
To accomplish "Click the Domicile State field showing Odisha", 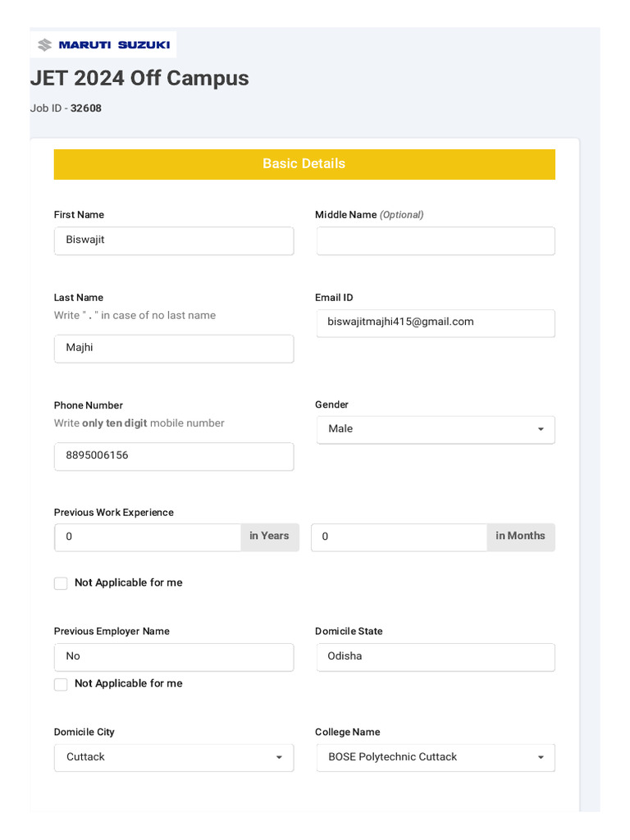I will 436,657.
